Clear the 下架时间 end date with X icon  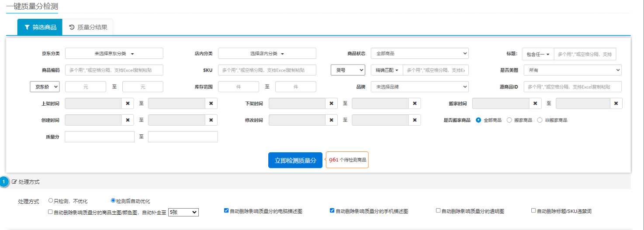tap(414, 103)
